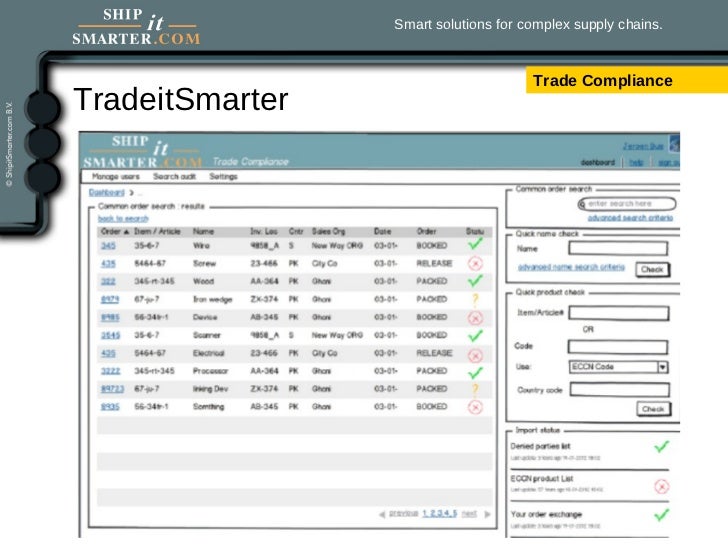Click the Item/Article# input field
The width and height of the screenshot is (728, 546).
coord(619,313)
